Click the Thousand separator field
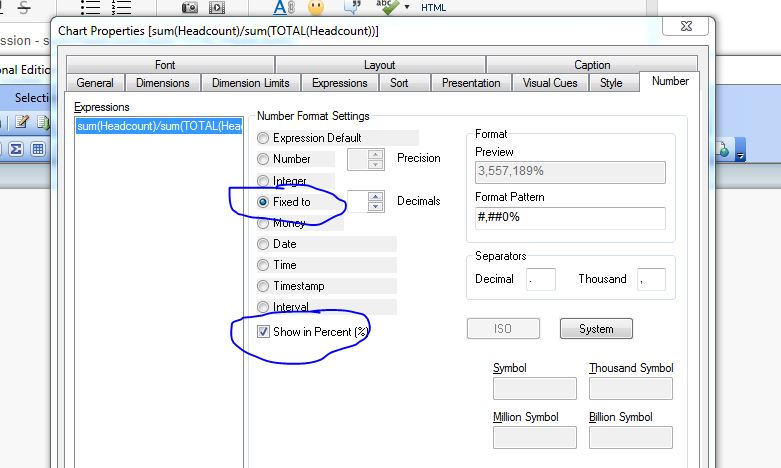781x468 pixels. click(651, 279)
